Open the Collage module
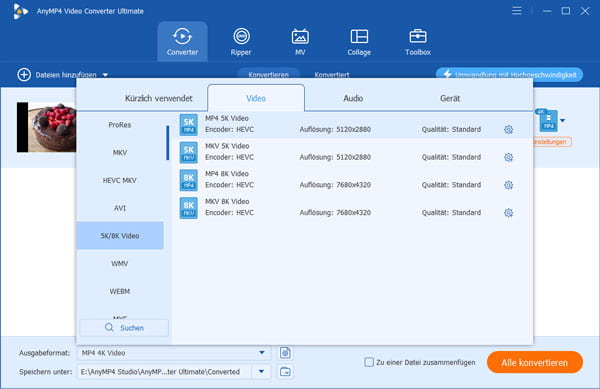This screenshot has width=600, height=389. 359,41
